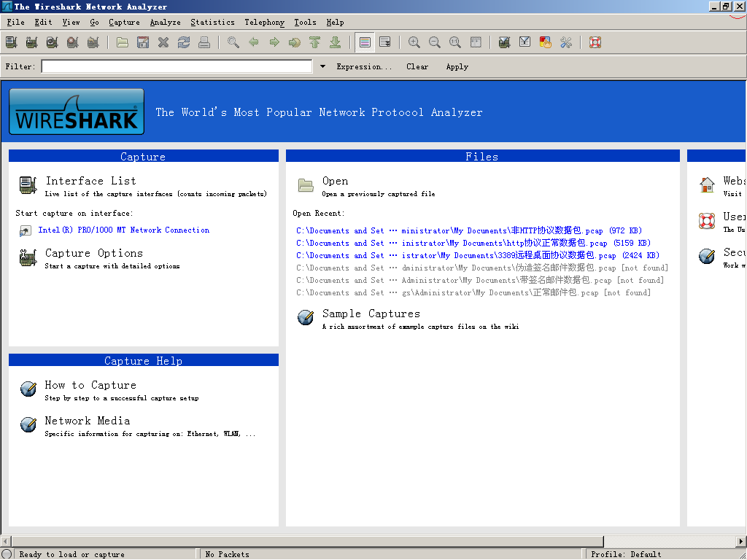The width and height of the screenshot is (747, 560).
Task: Toggle packet list colorize in the toolbar
Action: pos(365,42)
